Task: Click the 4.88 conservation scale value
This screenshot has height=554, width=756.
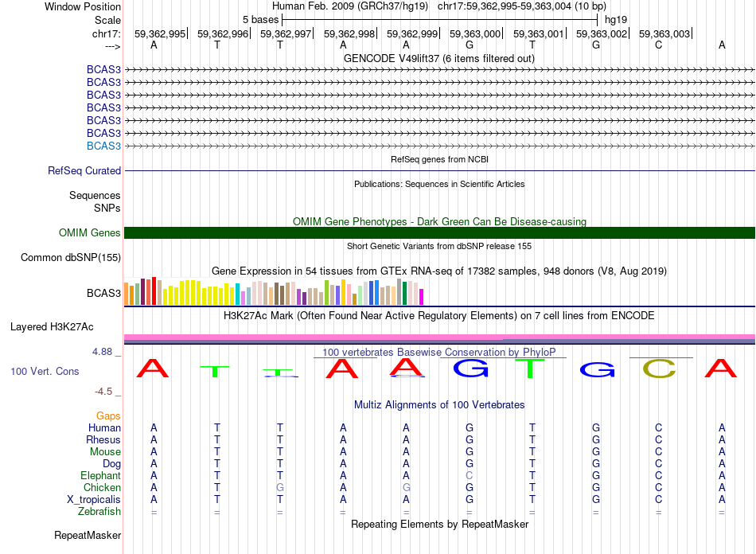Action: tap(102, 352)
